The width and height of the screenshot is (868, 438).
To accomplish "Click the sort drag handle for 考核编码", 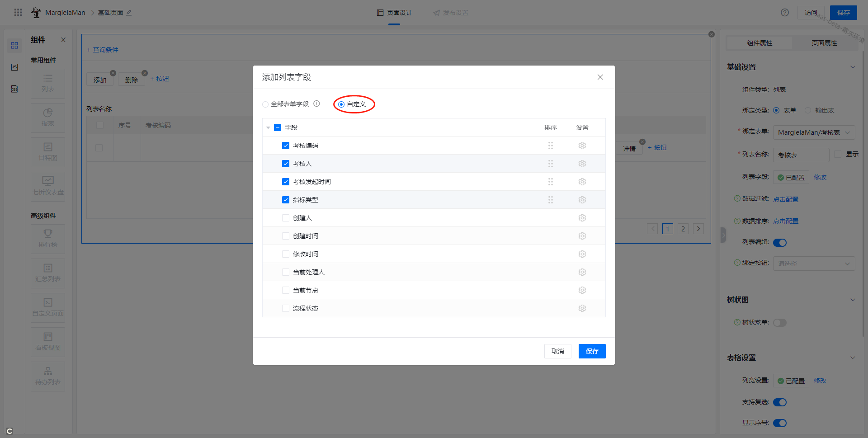I will click(551, 146).
